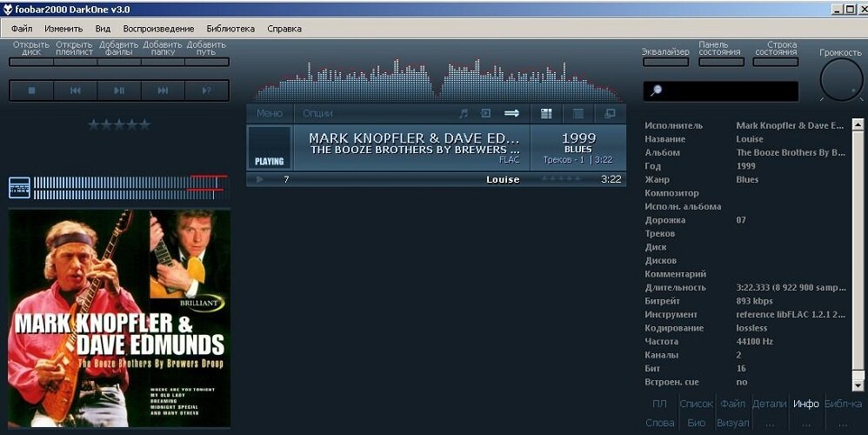
Task: Toggle the playback order double-arrow icon
Action: [511, 113]
